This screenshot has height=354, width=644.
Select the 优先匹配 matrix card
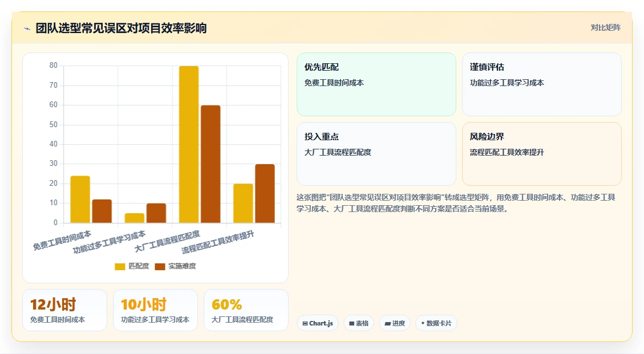point(376,84)
